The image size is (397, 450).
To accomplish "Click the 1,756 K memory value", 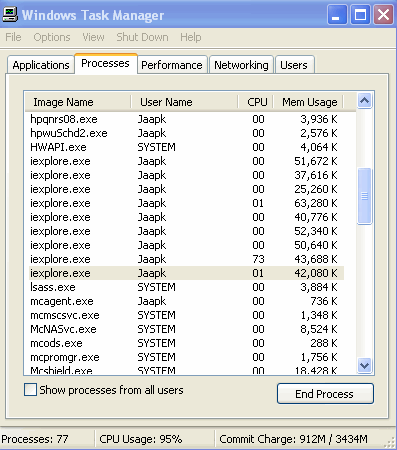I will [319, 357].
